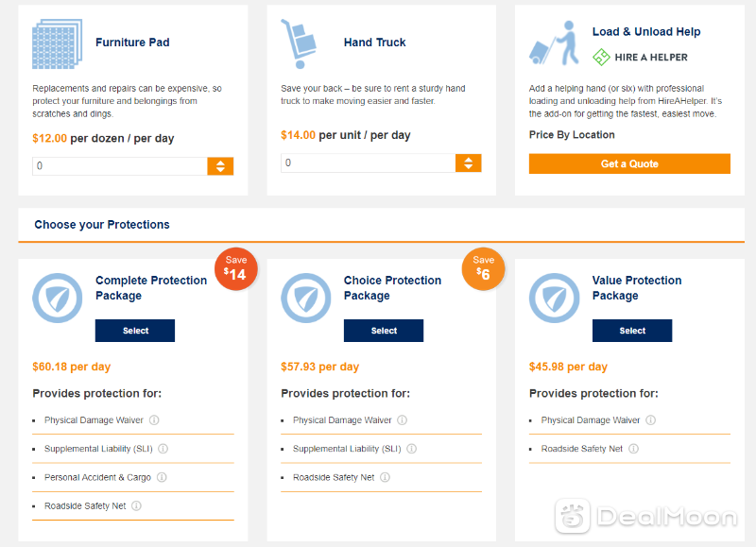Select the Complete Protection Package
Image resolution: width=756 pixels, height=547 pixels.
[135, 331]
